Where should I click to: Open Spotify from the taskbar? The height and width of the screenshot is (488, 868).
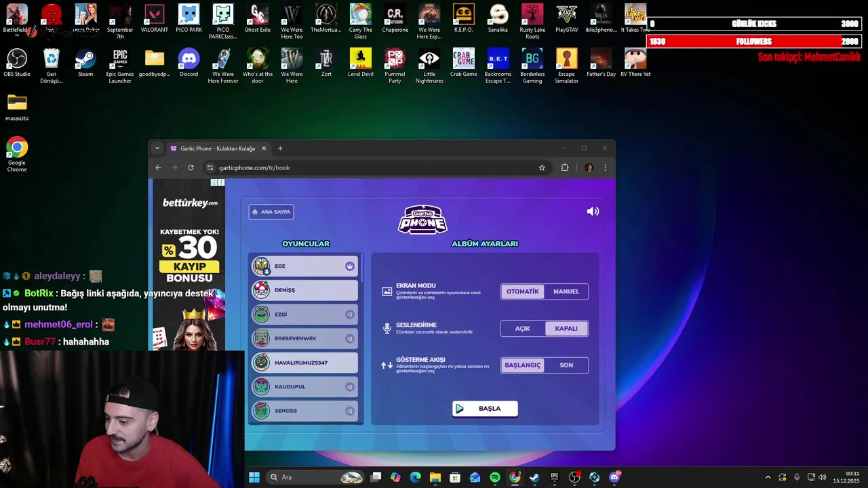point(495,477)
